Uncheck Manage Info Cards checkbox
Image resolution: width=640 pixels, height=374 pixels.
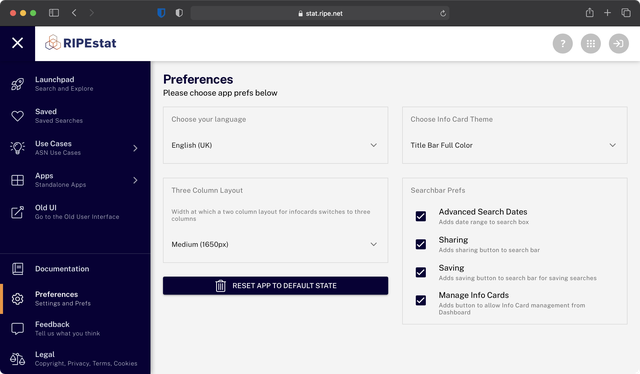pyautogui.click(x=421, y=300)
